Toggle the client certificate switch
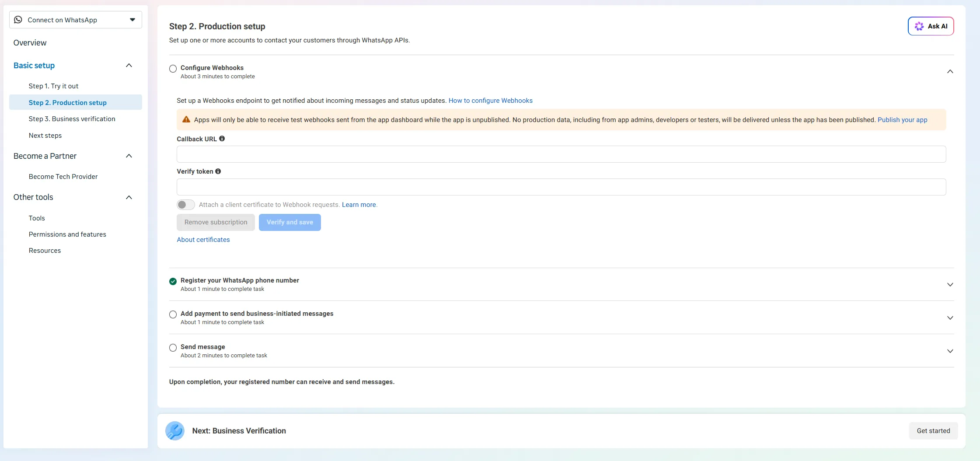The image size is (980, 461). coord(186,205)
